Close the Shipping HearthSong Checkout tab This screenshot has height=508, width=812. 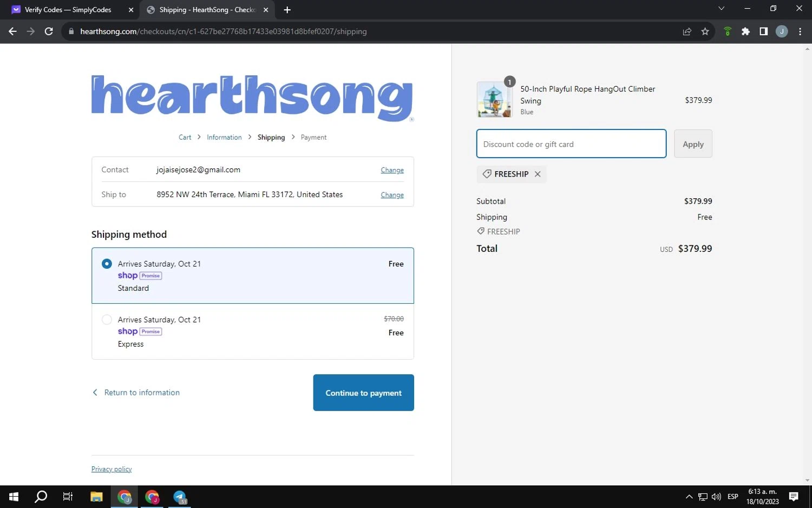pyautogui.click(x=266, y=10)
